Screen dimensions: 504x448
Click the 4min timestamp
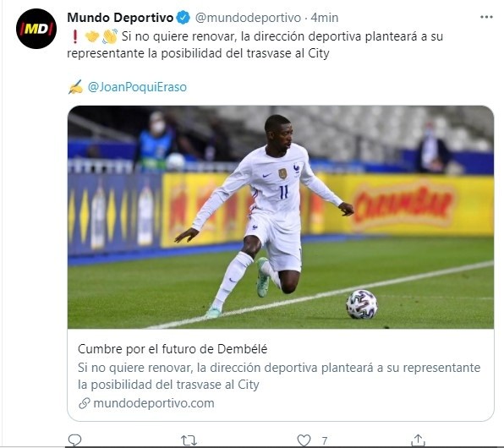(325, 18)
